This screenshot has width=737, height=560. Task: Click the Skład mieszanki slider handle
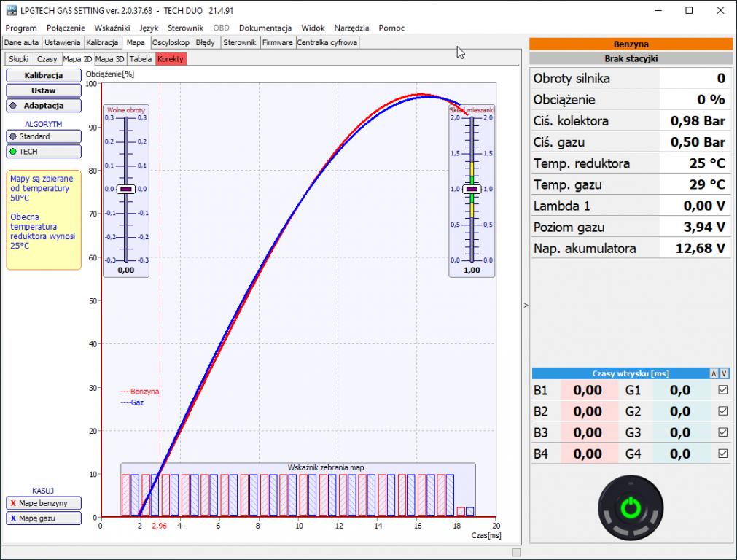pyautogui.click(x=472, y=189)
